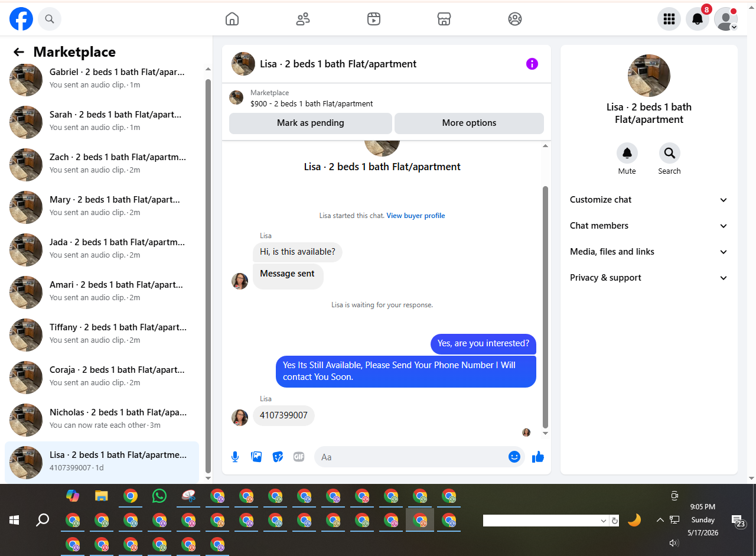Screen dimensions: 756x556
Task: Open the Facebook search icon
Action: click(x=50, y=19)
